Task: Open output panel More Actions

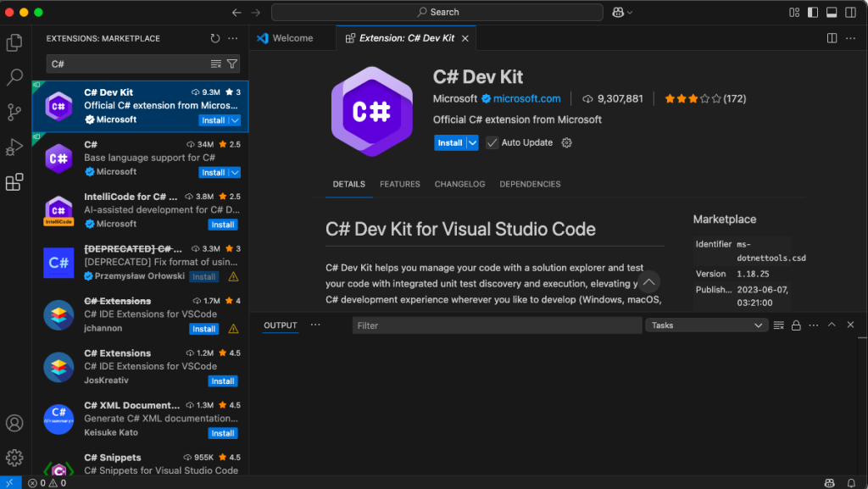Action: [x=813, y=325]
